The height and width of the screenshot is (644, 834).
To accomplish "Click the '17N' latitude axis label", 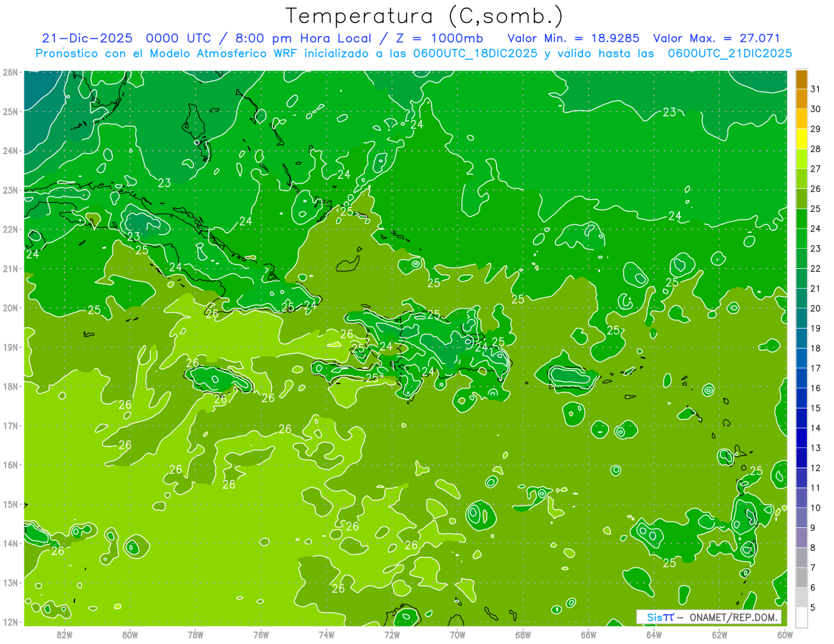I will [x=10, y=425].
